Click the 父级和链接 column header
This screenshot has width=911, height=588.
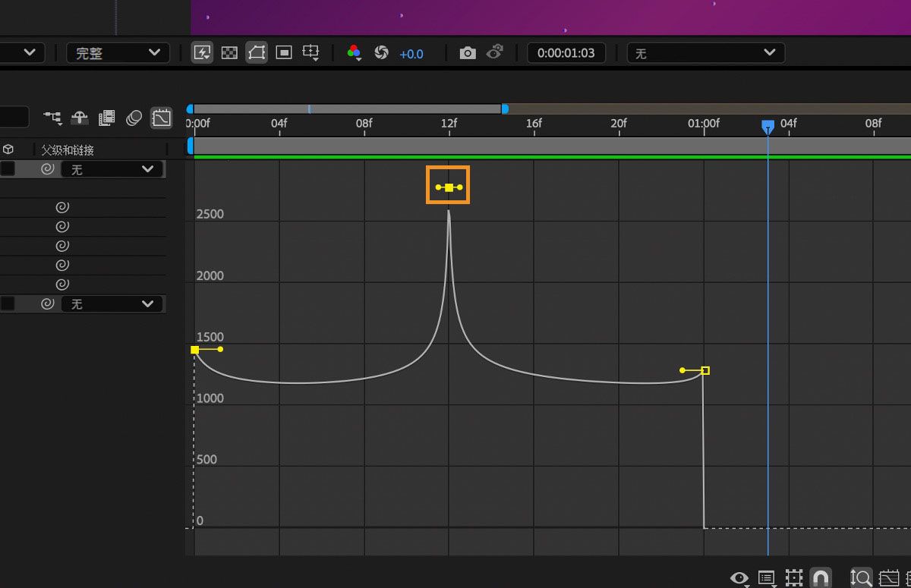68,150
